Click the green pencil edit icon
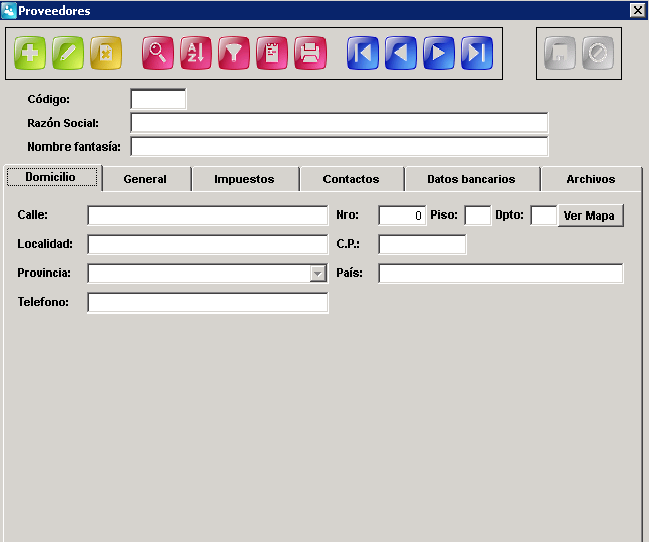 click(68, 53)
